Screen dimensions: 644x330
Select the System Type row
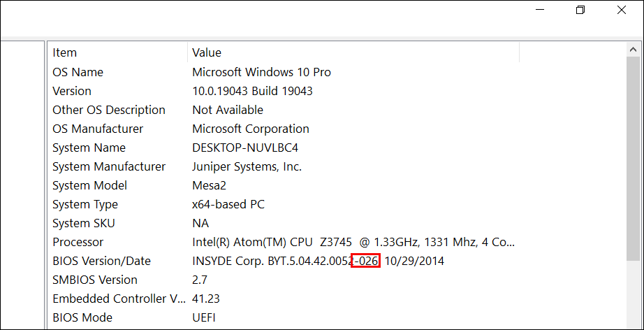click(x=85, y=204)
